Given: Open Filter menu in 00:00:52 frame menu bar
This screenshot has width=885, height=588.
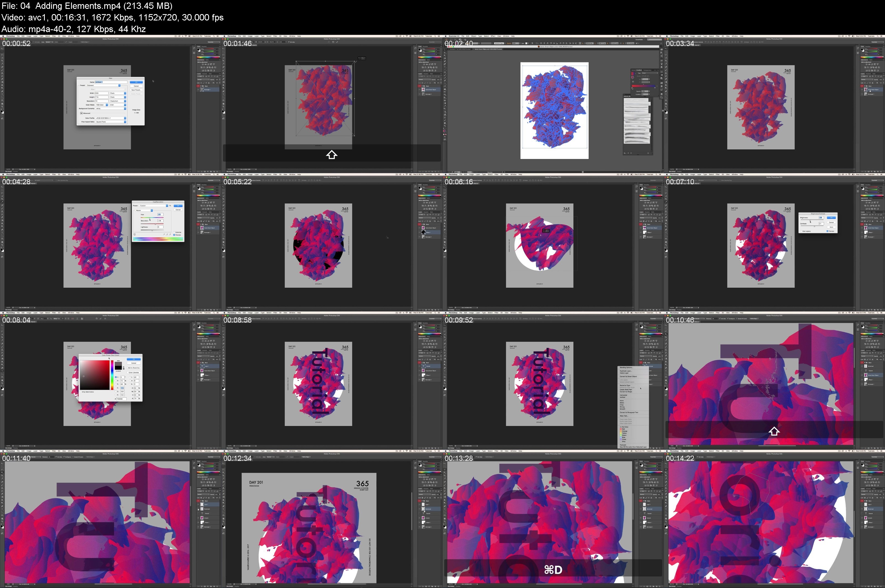Looking at the screenshot, I should tap(54, 37).
